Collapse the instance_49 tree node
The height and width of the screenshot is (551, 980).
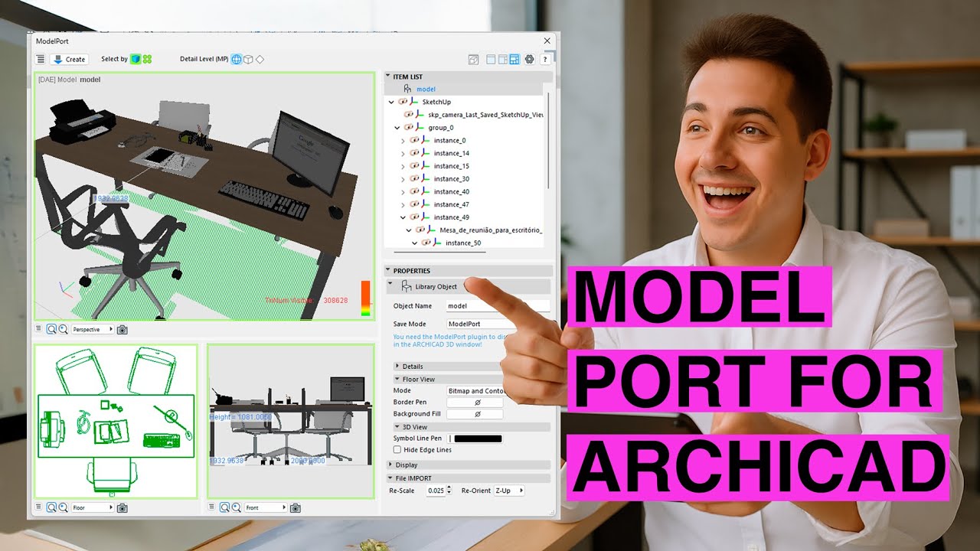pyautogui.click(x=403, y=217)
